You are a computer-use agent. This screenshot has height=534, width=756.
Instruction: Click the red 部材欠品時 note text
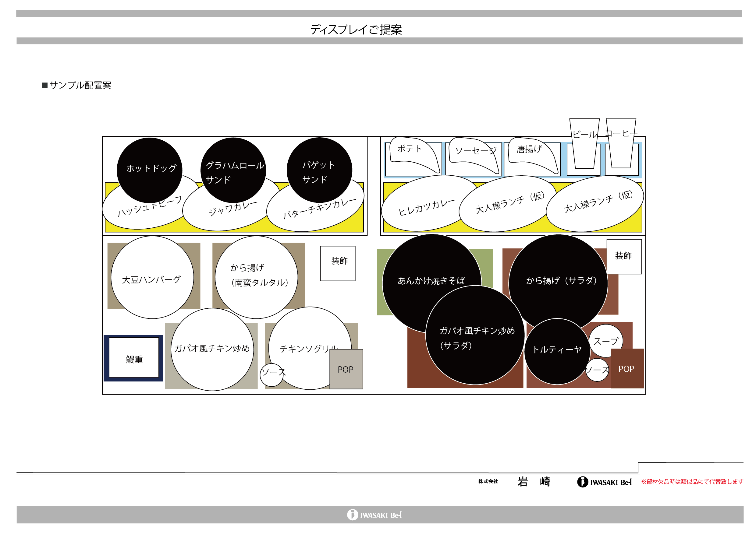pyautogui.click(x=692, y=482)
